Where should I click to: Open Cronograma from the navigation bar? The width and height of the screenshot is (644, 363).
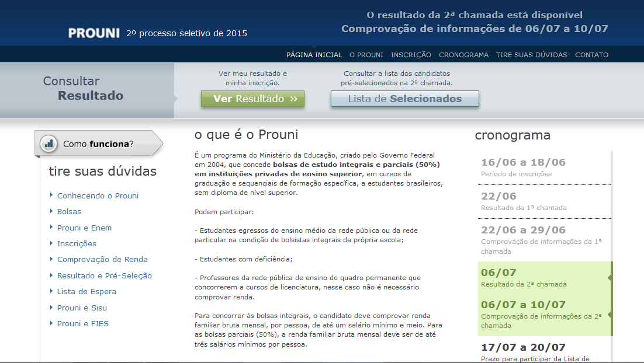pos(463,55)
